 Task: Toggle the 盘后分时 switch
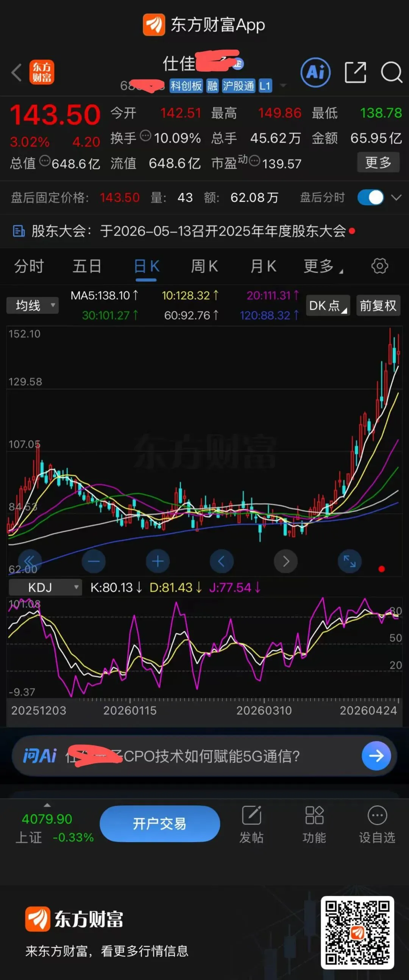point(371,197)
